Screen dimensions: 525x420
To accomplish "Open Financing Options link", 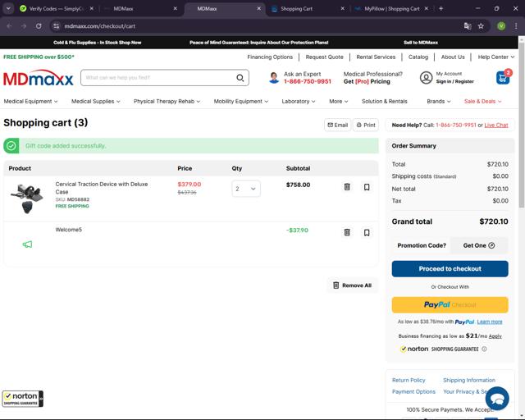I will click(270, 57).
